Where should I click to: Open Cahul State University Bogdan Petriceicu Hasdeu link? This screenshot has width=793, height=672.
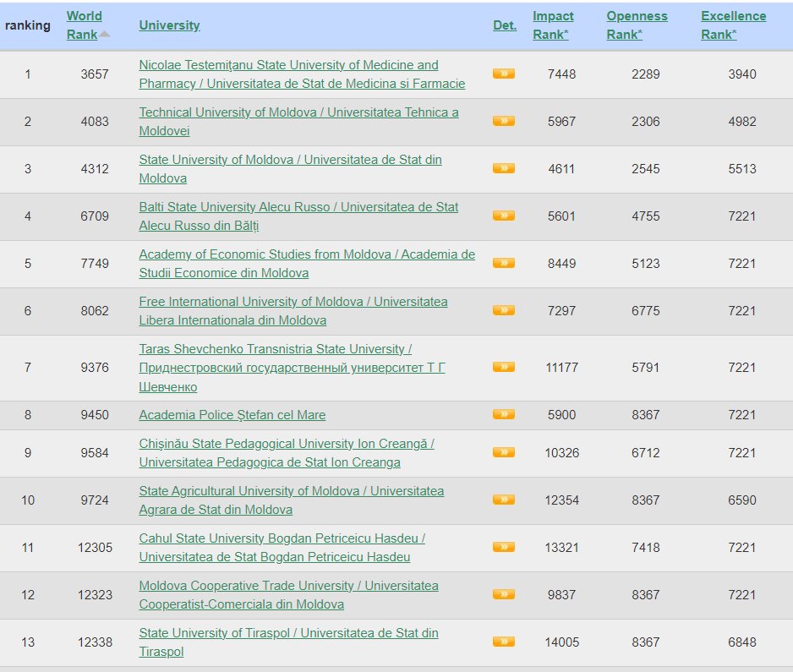coord(282,548)
